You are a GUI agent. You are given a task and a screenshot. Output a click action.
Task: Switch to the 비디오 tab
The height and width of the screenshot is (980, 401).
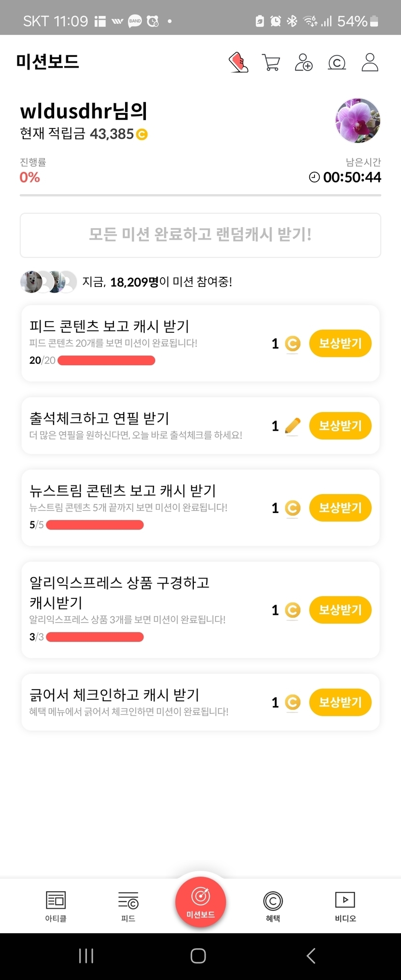pos(345,906)
